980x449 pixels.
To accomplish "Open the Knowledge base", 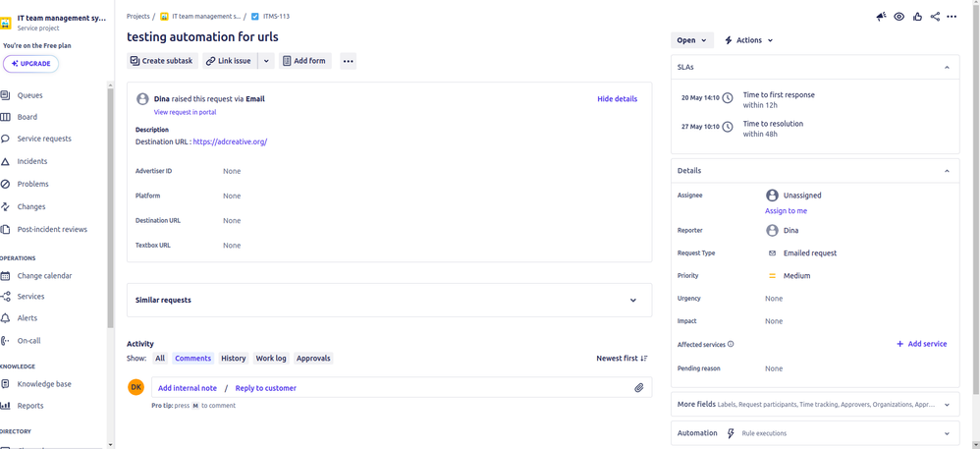I will pos(44,384).
